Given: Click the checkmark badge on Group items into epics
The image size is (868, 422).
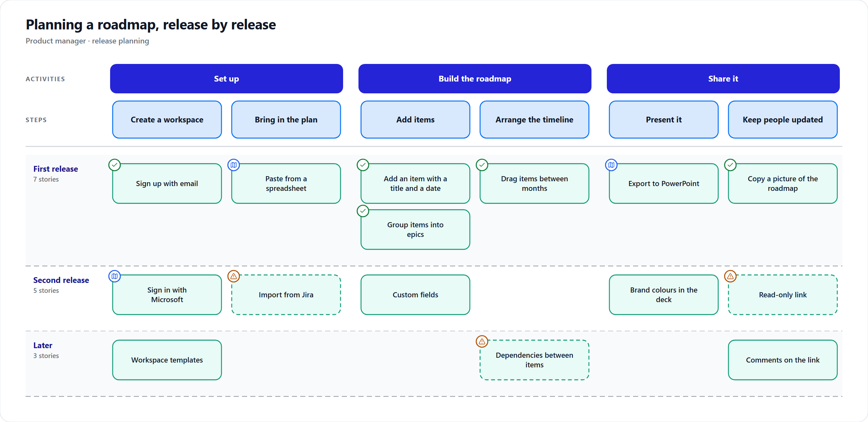Looking at the screenshot, I should click(363, 211).
